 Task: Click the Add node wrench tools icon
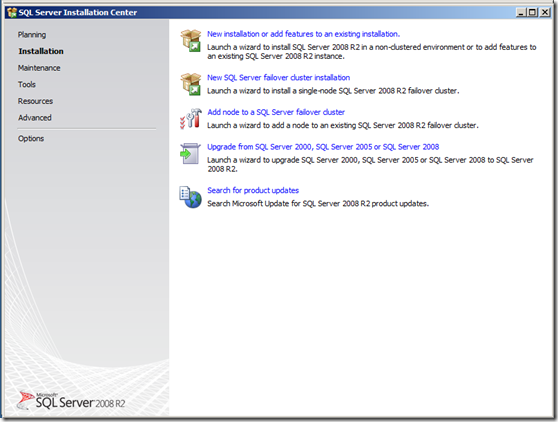tap(191, 118)
